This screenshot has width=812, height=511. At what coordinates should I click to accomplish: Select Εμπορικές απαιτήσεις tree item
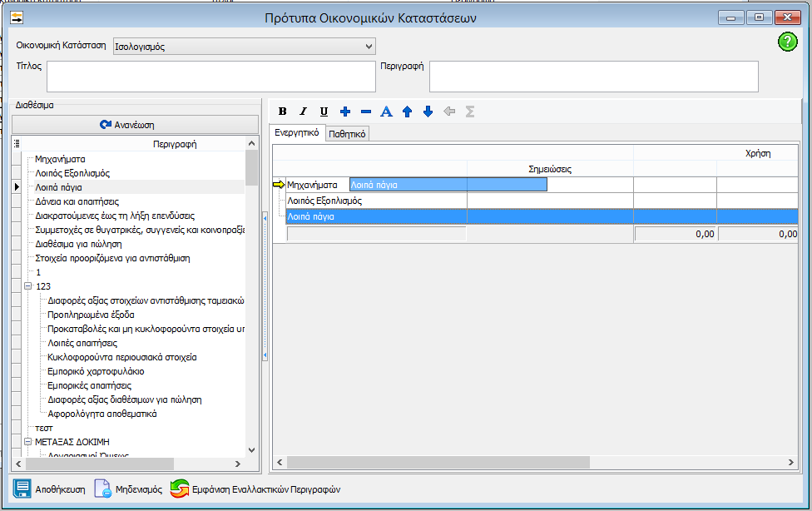(90, 385)
